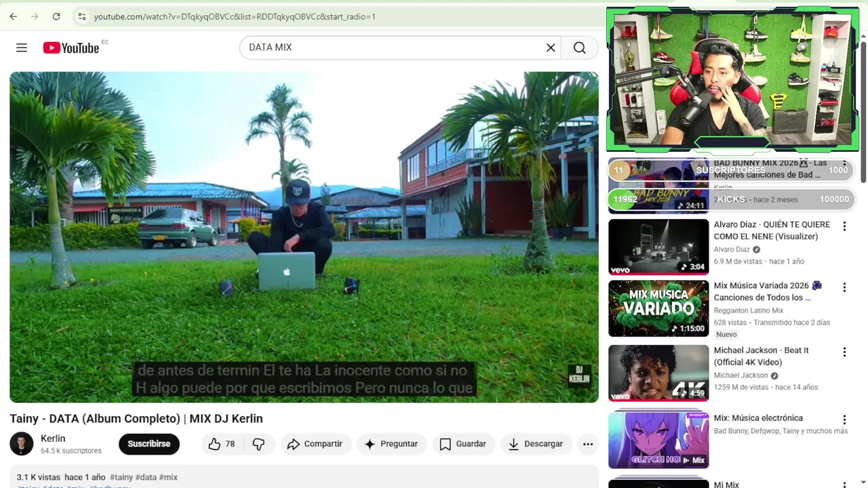Save video with the Guardar button

(x=463, y=444)
